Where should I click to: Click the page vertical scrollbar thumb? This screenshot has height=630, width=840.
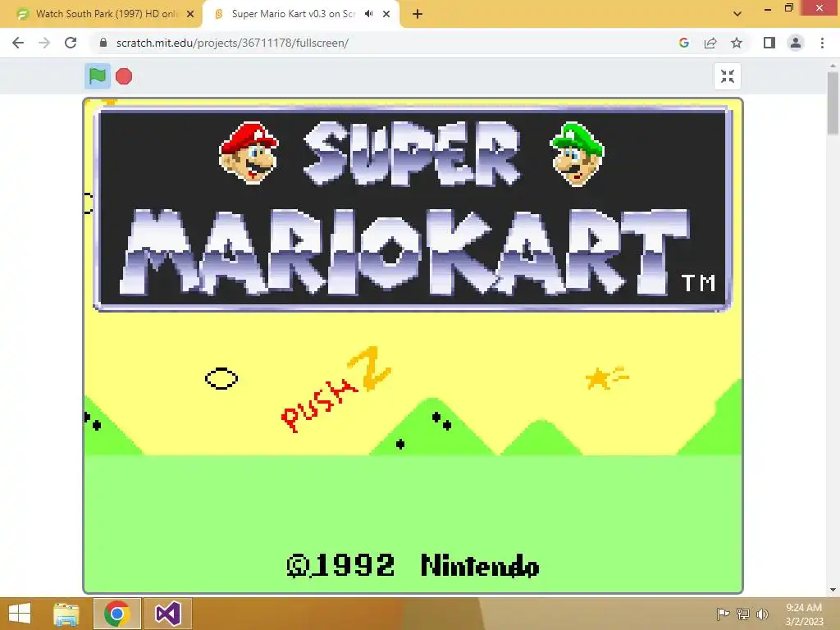(833, 103)
